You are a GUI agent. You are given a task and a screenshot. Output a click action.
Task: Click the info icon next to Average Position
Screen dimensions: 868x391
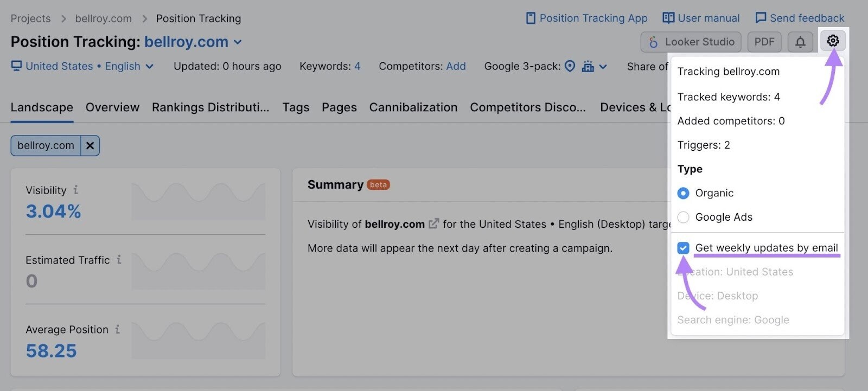(117, 329)
